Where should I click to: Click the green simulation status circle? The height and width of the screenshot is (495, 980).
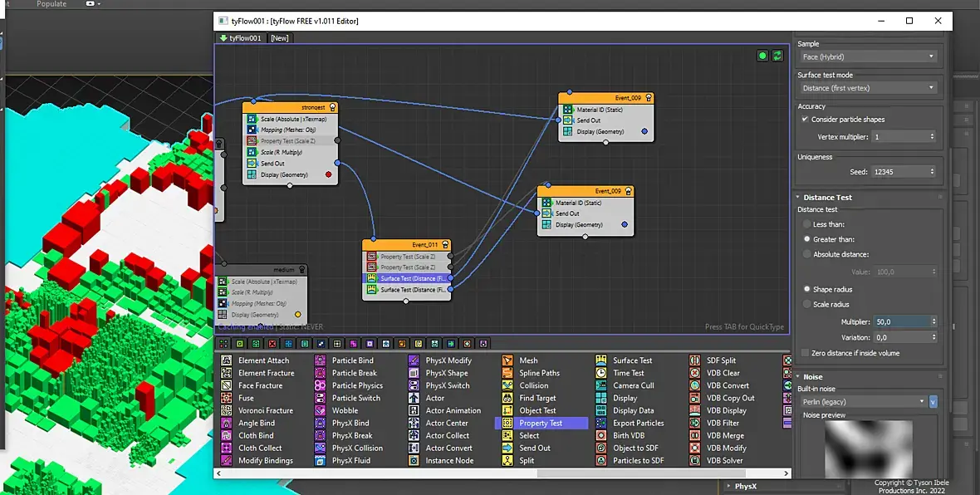tap(762, 56)
